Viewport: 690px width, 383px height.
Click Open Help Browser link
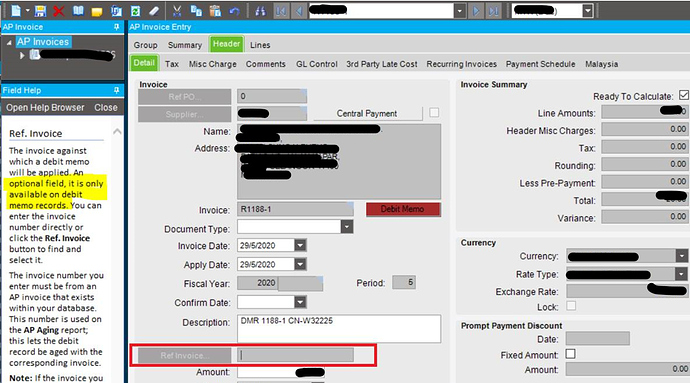tap(45, 107)
